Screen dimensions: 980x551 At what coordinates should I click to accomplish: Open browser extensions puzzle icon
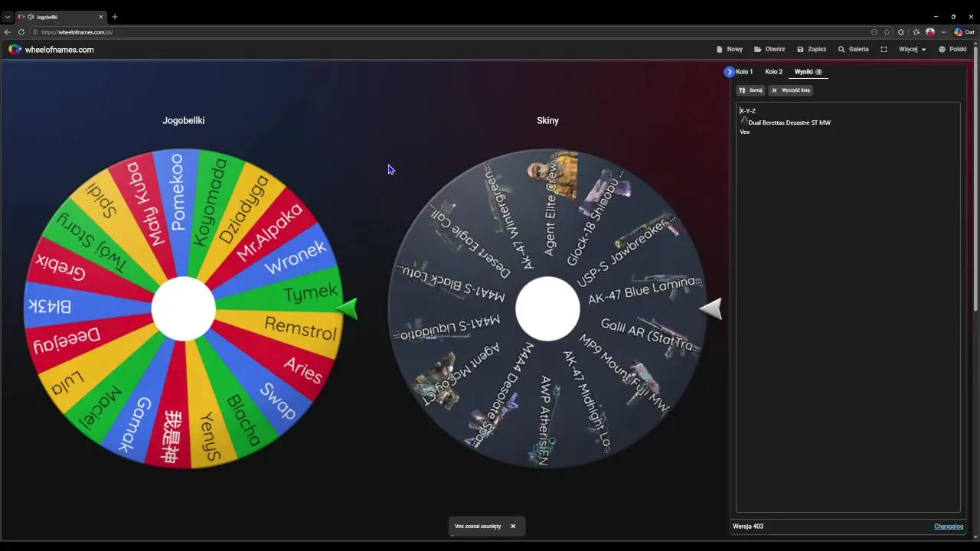point(901,32)
